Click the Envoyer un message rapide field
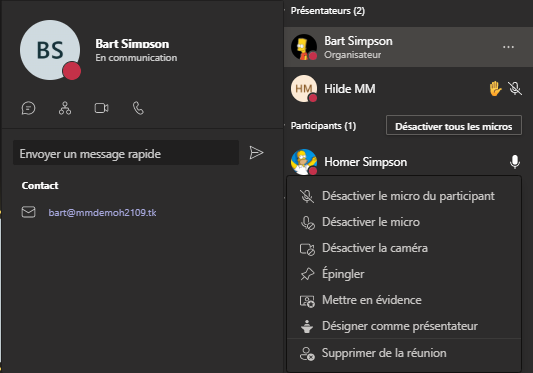 tap(126, 153)
